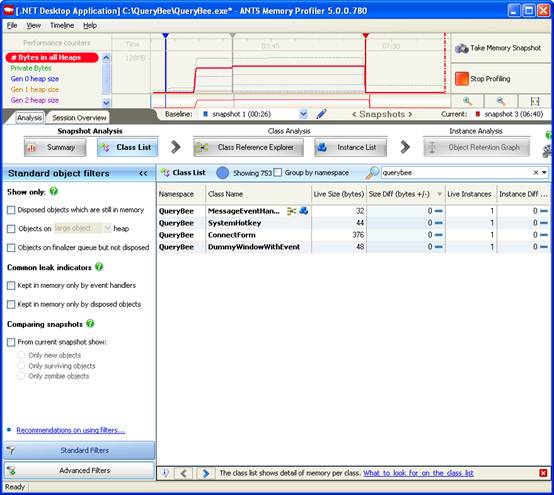Go to next hint with right arrow
The image size is (554, 495).
click(x=206, y=473)
